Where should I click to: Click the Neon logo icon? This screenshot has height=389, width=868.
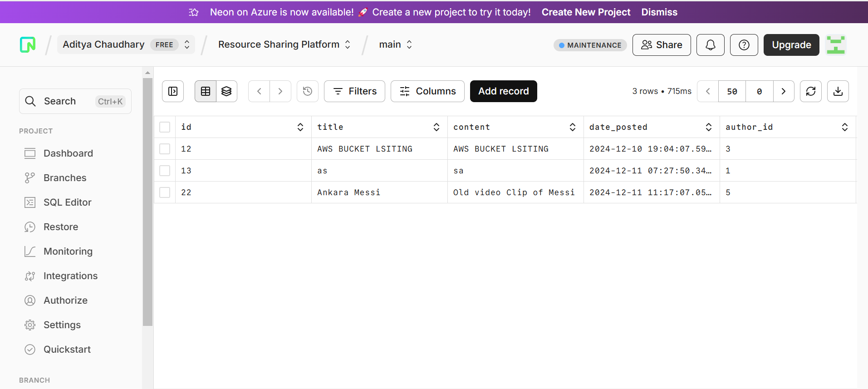coord(28,44)
